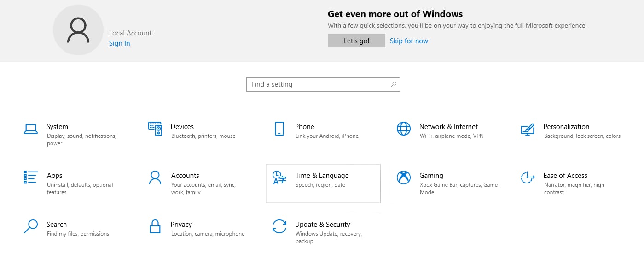644x278 pixels.
Task: Select the Gaming category title
Action: tap(431, 176)
